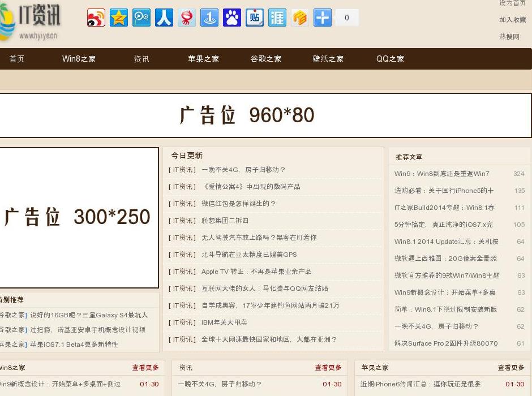Viewport: 532px width, 396px height.
Task: Click the 300*250 ad placeholder
Action: coord(79,217)
